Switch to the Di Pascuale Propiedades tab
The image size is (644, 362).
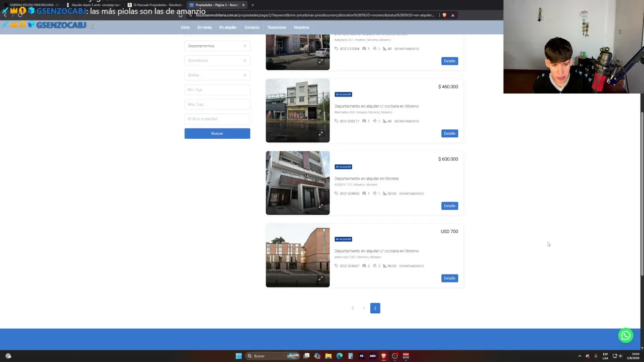(x=155, y=5)
